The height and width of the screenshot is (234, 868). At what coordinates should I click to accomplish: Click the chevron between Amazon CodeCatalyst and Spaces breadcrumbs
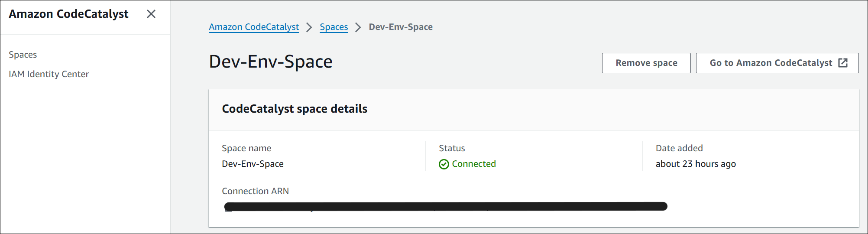point(309,27)
